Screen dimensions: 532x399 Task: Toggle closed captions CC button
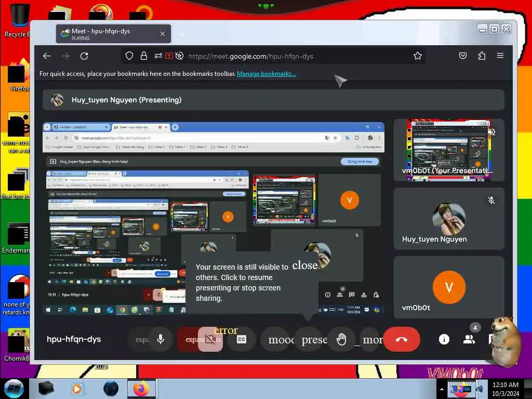pyautogui.click(x=241, y=339)
